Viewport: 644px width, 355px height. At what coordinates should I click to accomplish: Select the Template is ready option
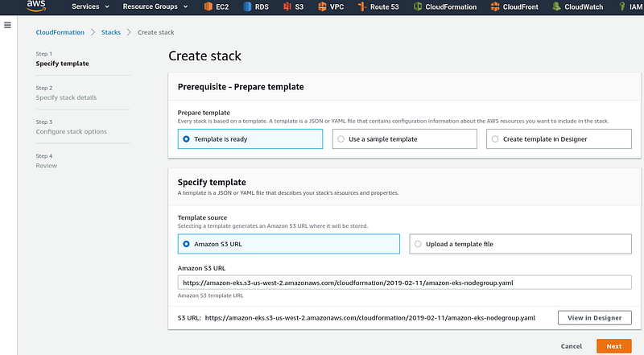[x=250, y=139]
